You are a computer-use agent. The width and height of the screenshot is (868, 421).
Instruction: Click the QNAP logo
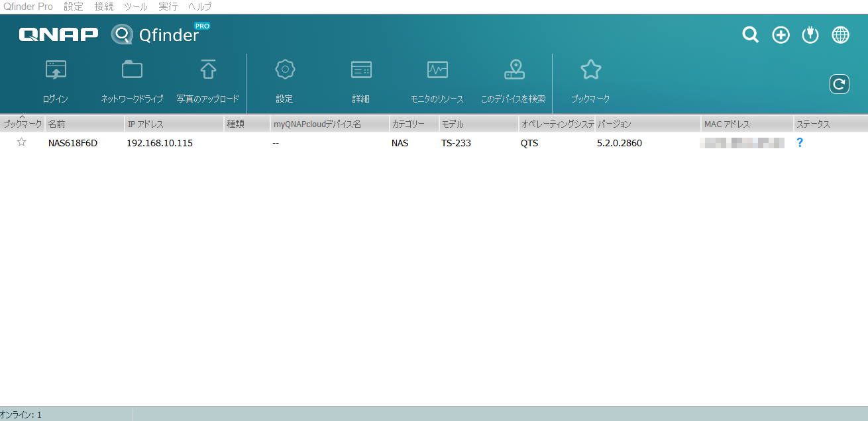click(58, 34)
